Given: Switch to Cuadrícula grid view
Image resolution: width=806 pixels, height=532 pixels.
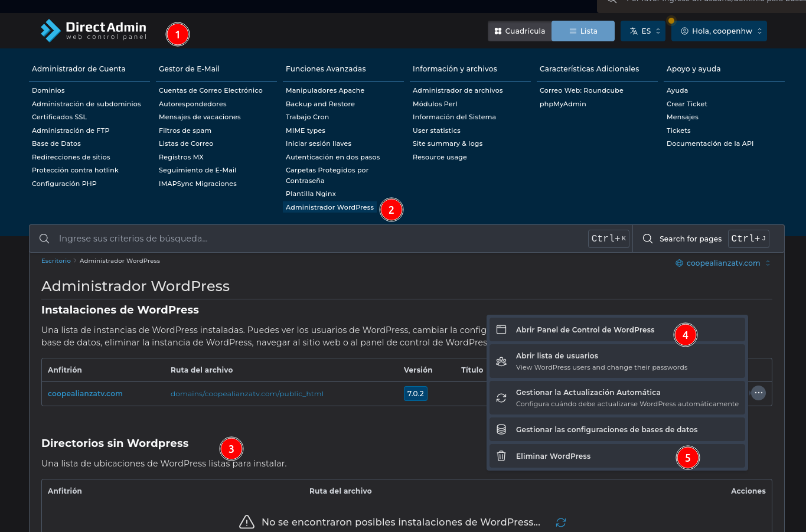Looking at the screenshot, I should 520,31.
